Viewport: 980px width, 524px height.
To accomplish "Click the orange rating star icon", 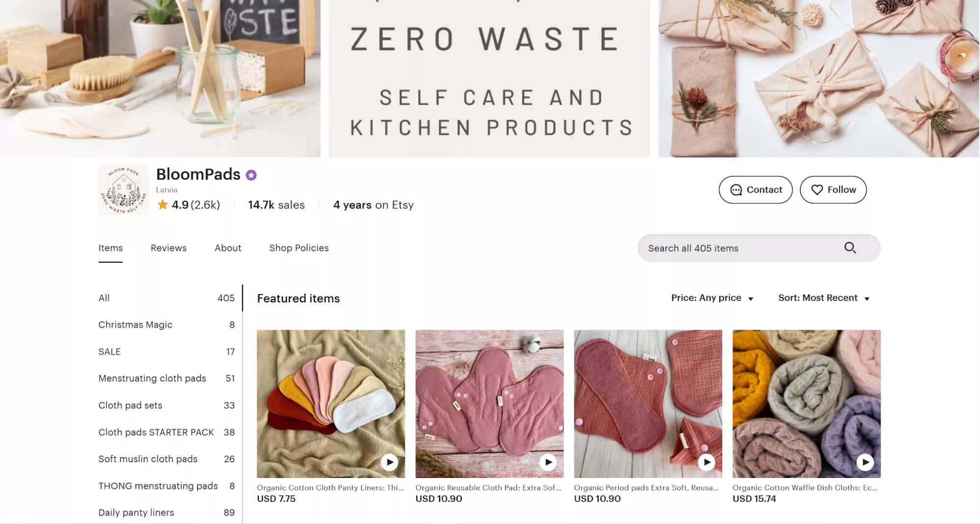I will tap(162, 204).
